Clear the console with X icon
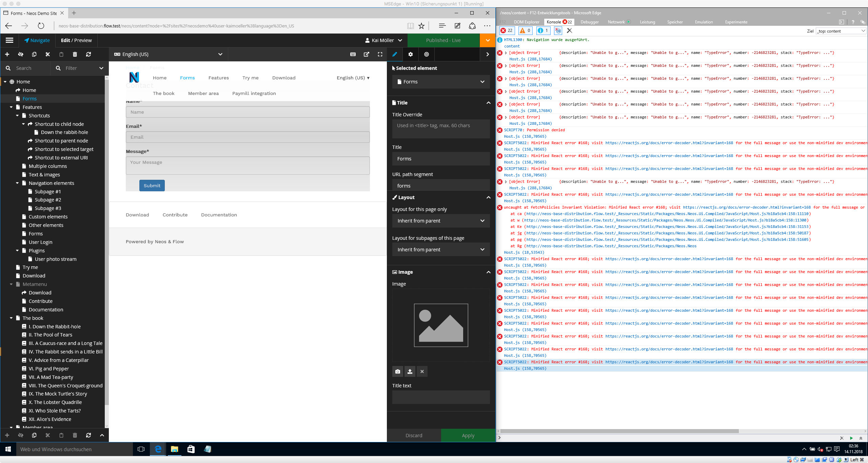This screenshot has height=463, width=868. pos(570,31)
